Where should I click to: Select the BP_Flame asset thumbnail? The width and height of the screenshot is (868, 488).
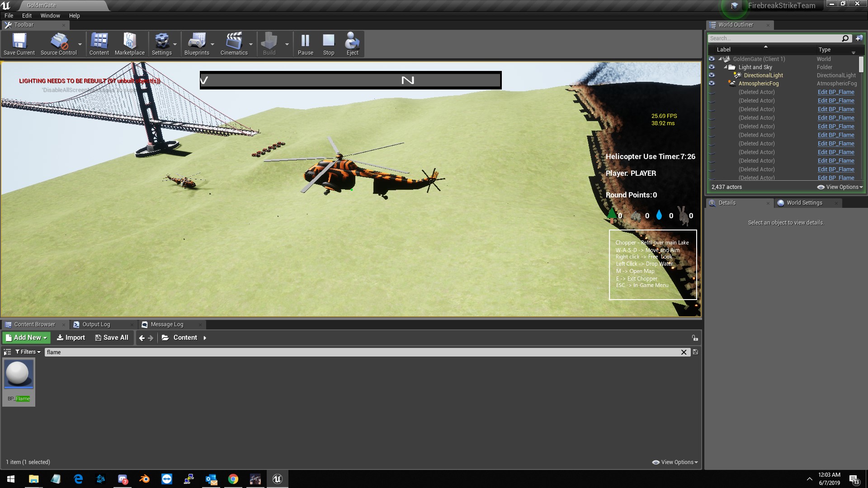pyautogui.click(x=19, y=374)
